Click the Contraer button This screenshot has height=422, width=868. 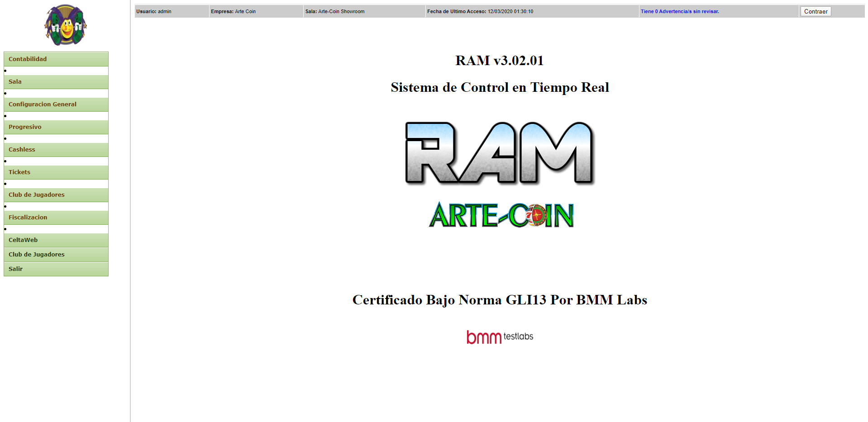(x=816, y=12)
